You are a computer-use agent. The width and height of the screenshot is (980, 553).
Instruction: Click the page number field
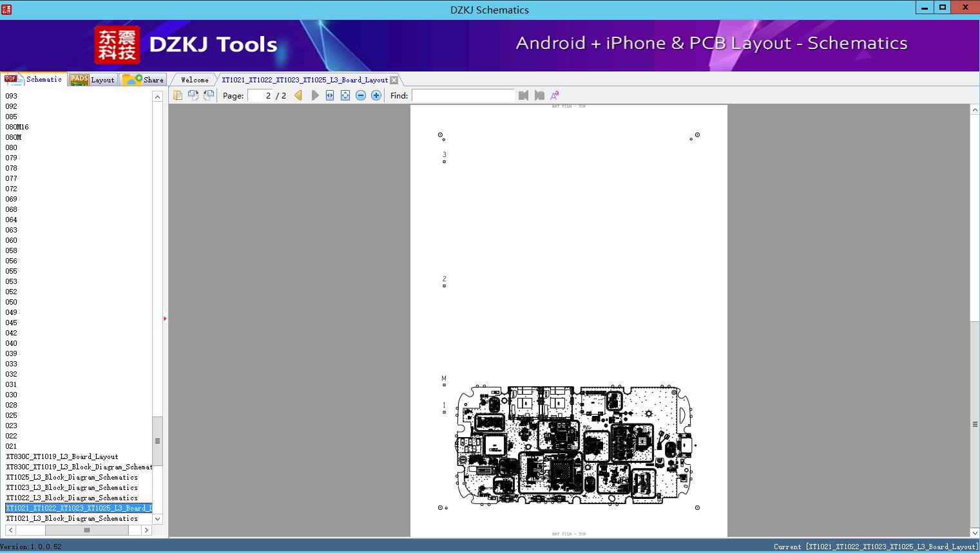260,95
